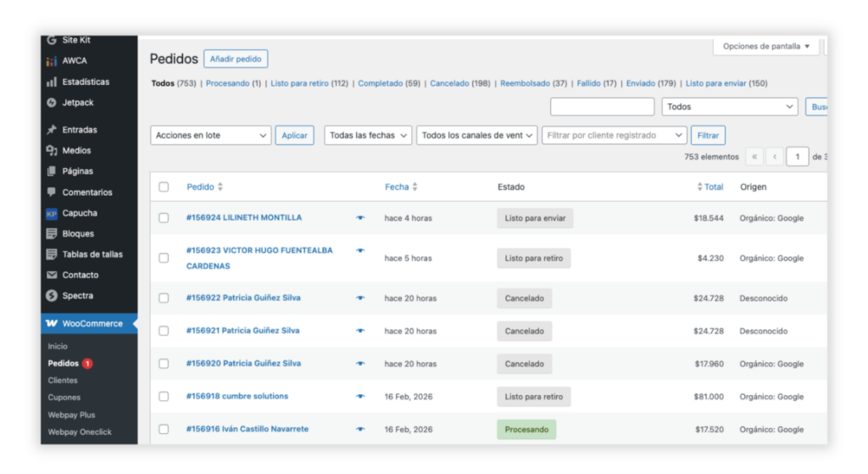Viewport: 868px width, 474px height.
Task: Open WooCommerce Clientes submenu item
Action: coord(63,381)
